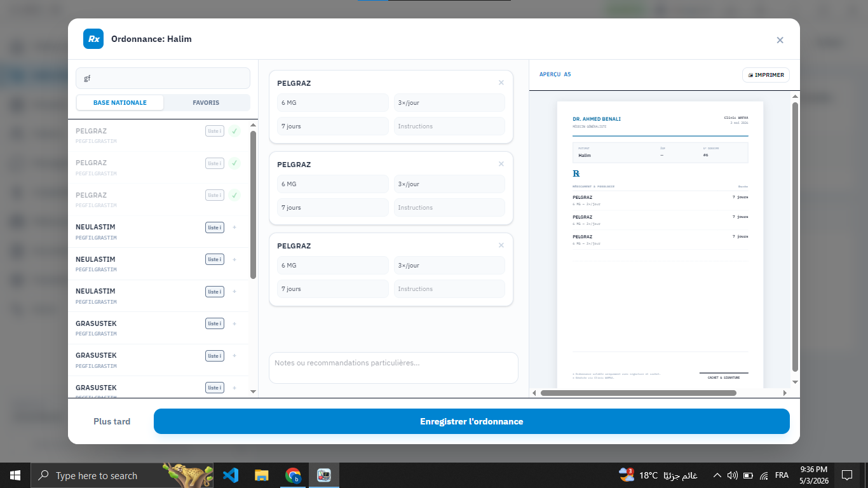Add the third NEULASTIM with its plus icon
868x488 pixels.
tap(234, 292)
